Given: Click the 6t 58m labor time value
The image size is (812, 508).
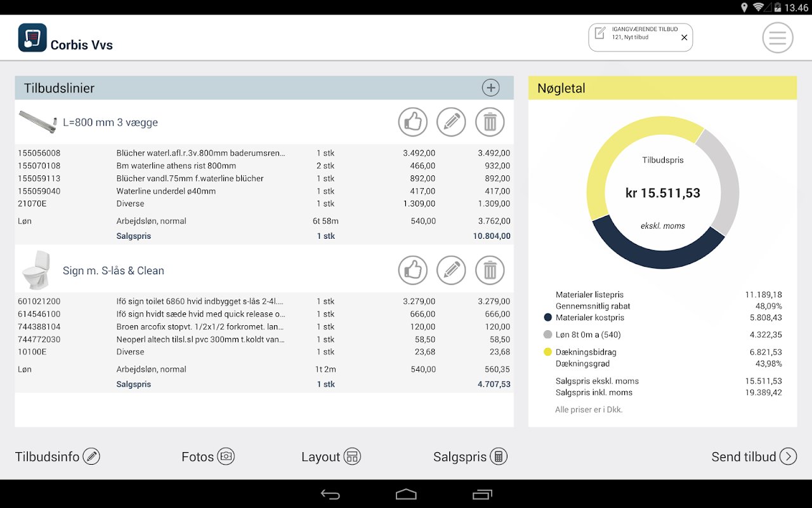Looking at the screenshot, I should [x=326, y=221].
